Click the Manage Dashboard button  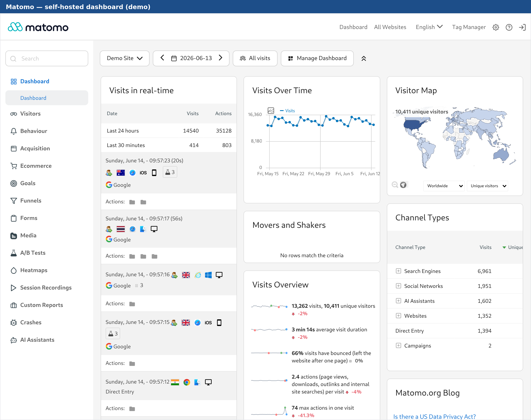pos(317,58)
